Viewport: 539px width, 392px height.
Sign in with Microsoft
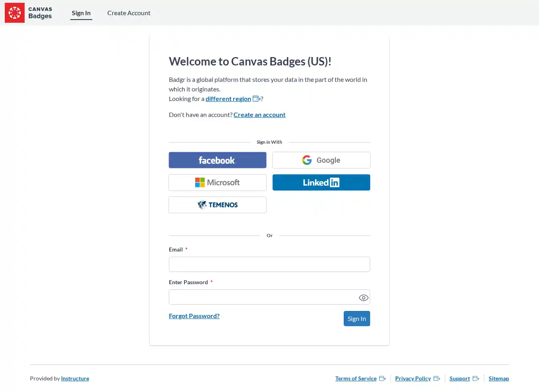[217, 182]
